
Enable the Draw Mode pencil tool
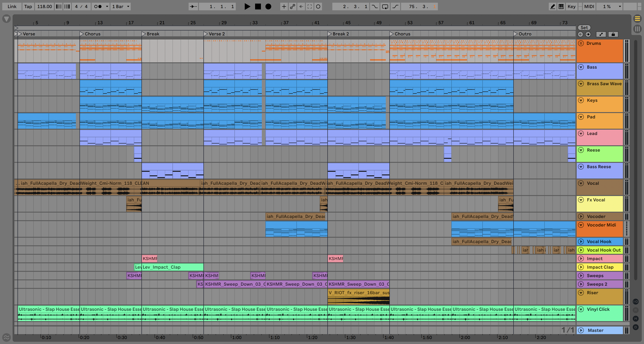click(x=553, y=7)
